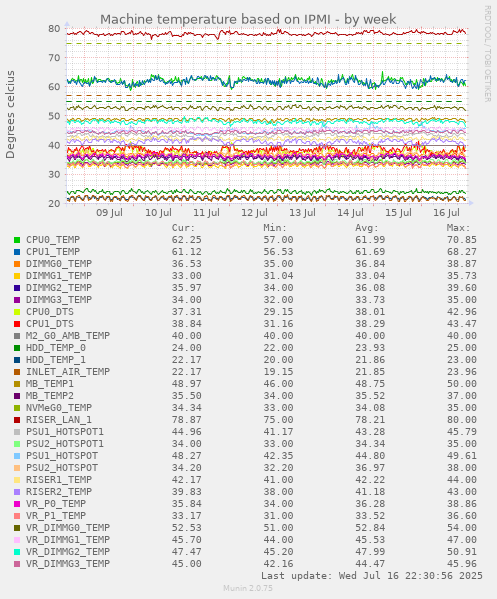Select the MB_TEMP1 legend label

tap(50, 384)
